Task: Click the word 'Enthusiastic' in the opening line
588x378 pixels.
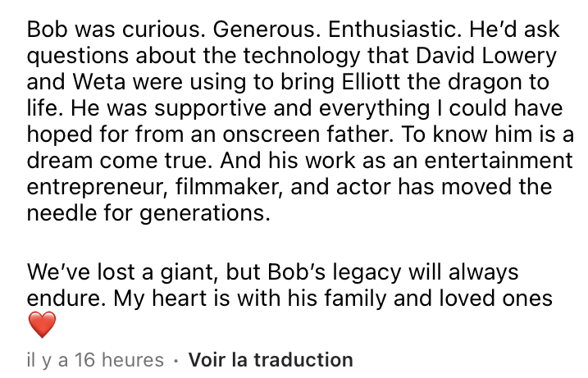Action: [x=393, y=30]
